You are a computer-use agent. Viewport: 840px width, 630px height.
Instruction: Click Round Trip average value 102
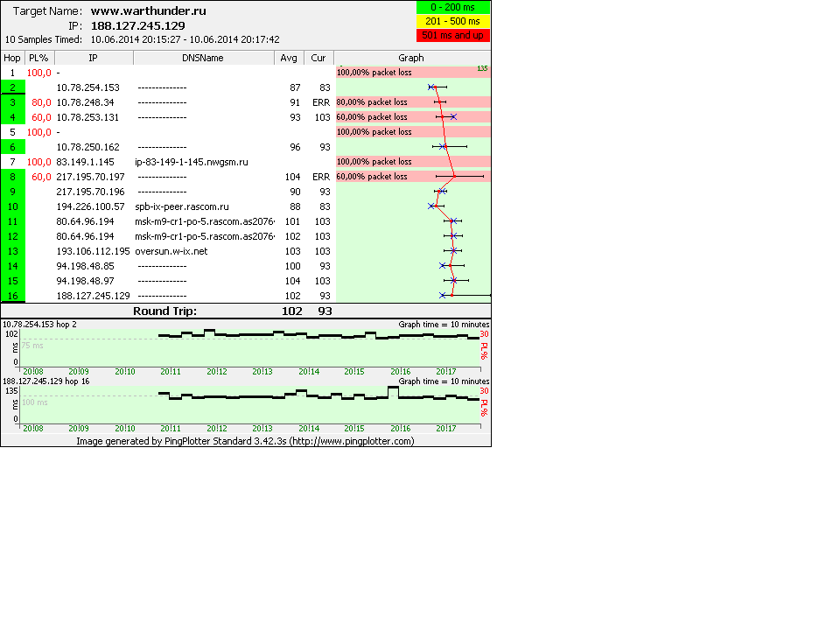292,311
